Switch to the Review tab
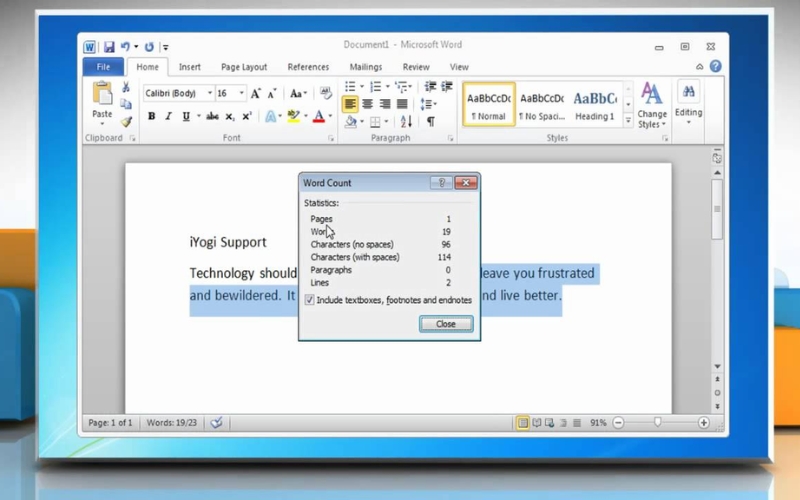Screen dimensions: 800x500 tap(416, 67)
